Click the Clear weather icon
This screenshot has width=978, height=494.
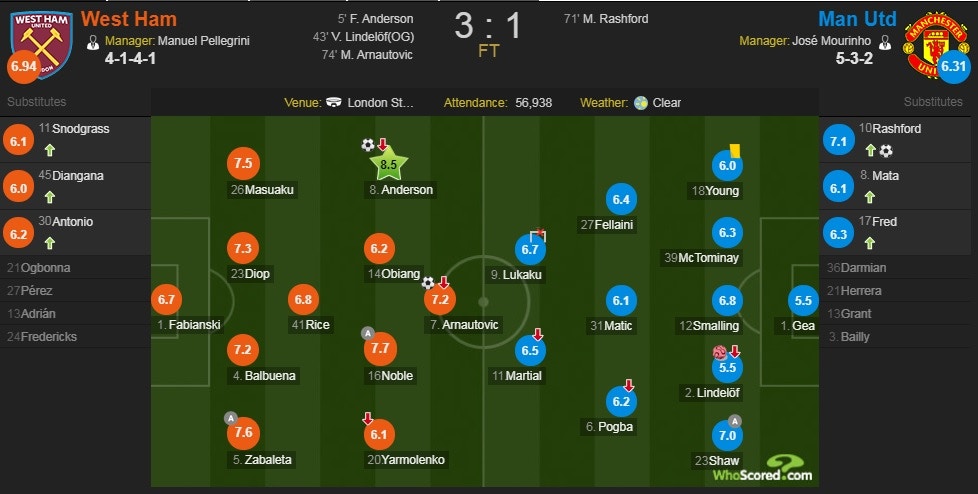point(641,103)
